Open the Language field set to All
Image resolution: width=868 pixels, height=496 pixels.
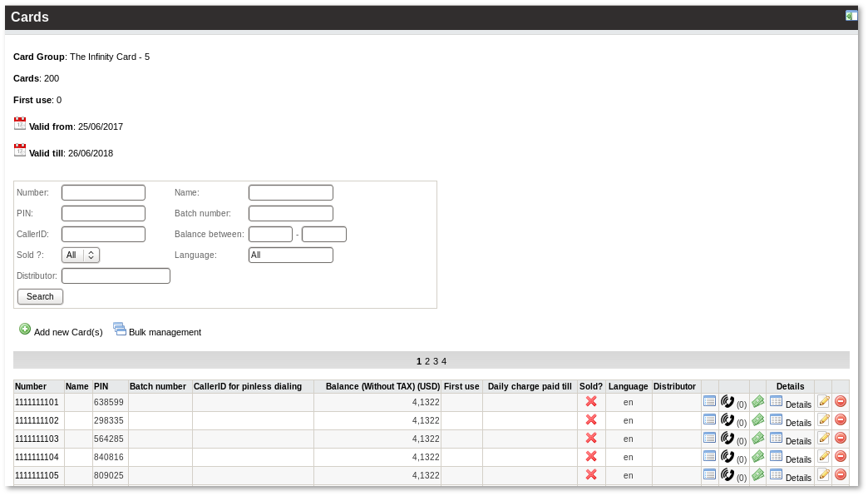(x=290, y=255)
